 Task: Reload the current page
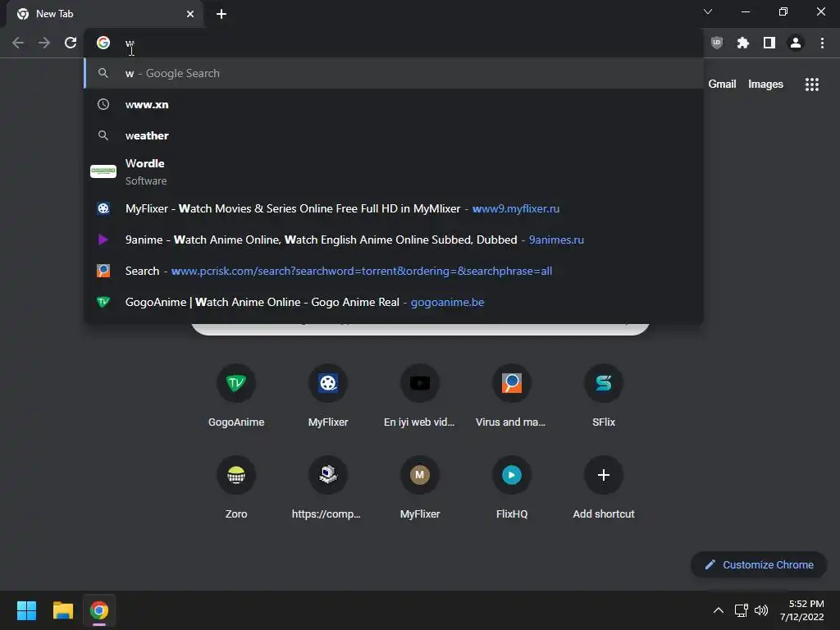(71, 43)
